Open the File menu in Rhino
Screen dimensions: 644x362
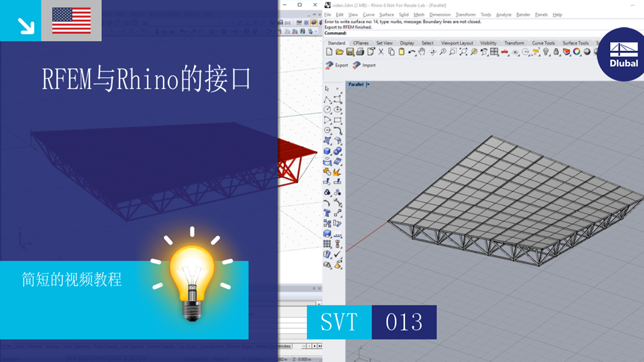(x=327, y=15)
